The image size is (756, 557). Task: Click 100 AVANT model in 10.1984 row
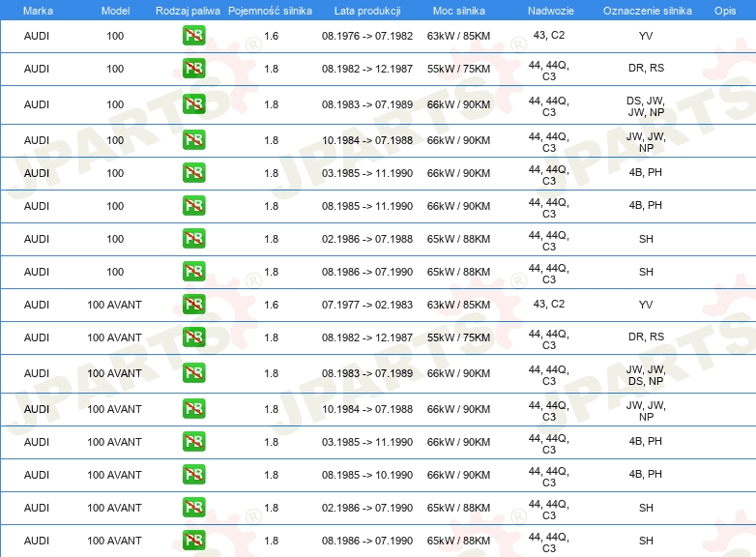click(x=115, y=409)
